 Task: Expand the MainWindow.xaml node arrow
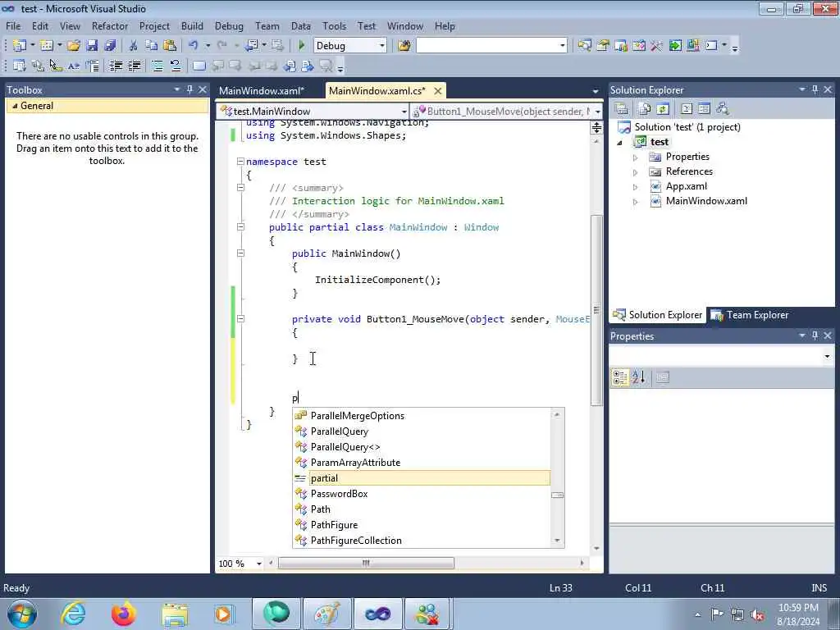tap(636, 202)
